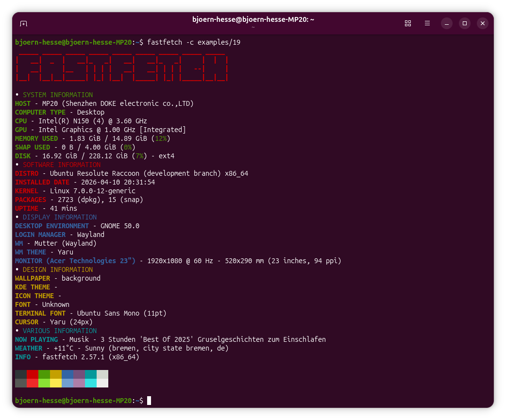Click the 'DESIGN INFORMATION' heading
506x420 pixels.
[58, 269]
